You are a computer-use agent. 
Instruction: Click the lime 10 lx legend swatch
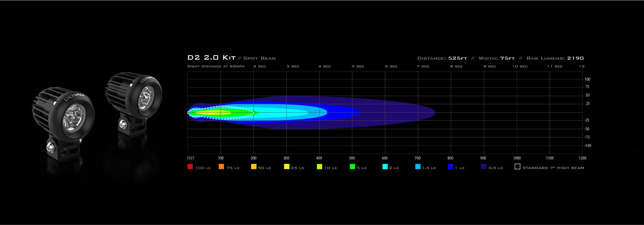point(320,167)
